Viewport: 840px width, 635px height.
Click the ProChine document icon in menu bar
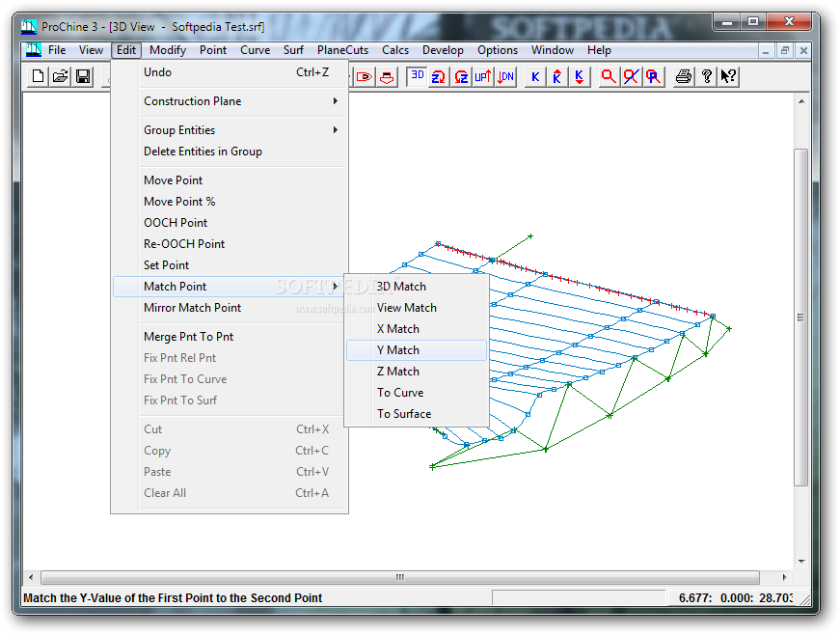[33, 50]
